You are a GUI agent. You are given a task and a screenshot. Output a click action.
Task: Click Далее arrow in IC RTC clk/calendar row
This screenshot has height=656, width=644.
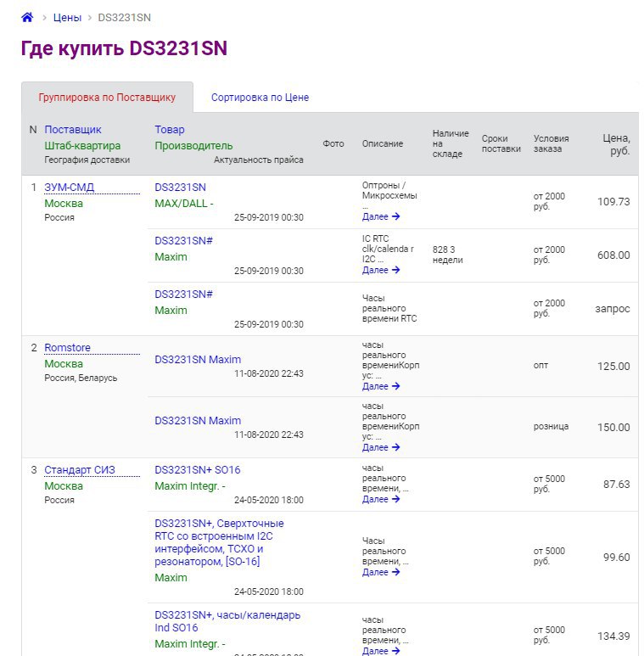(381, 270)
